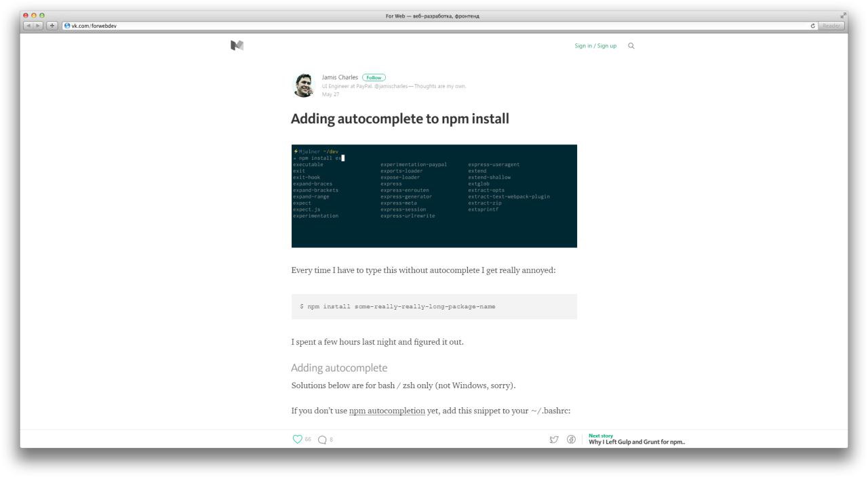Zoom the Safari window with green button

tap(41, 16)
